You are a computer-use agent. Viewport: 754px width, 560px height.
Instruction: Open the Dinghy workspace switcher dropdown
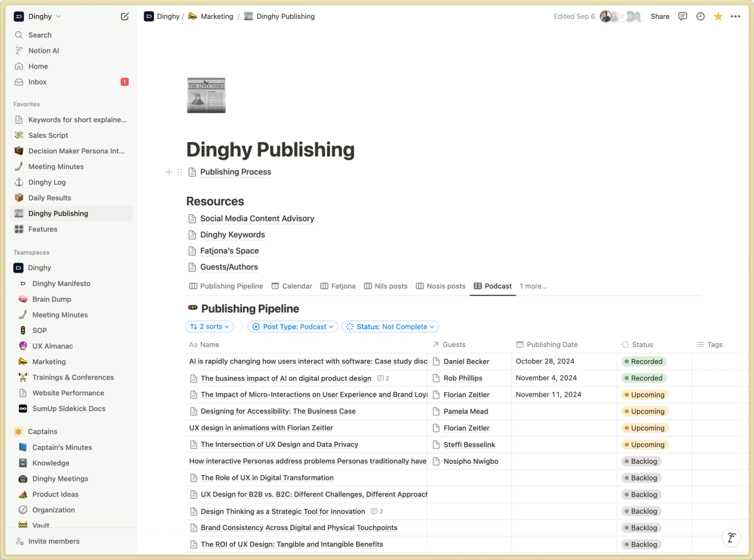point(38,16)
